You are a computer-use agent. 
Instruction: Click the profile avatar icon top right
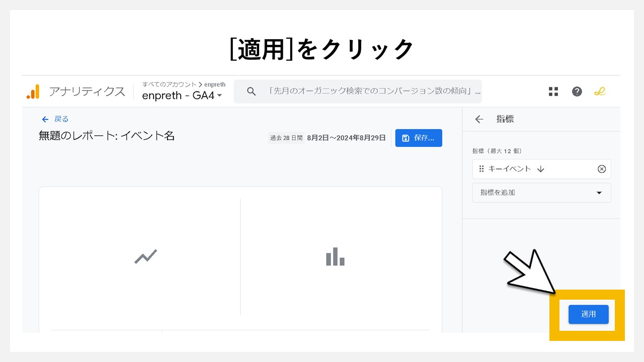(x=600, y=92)
